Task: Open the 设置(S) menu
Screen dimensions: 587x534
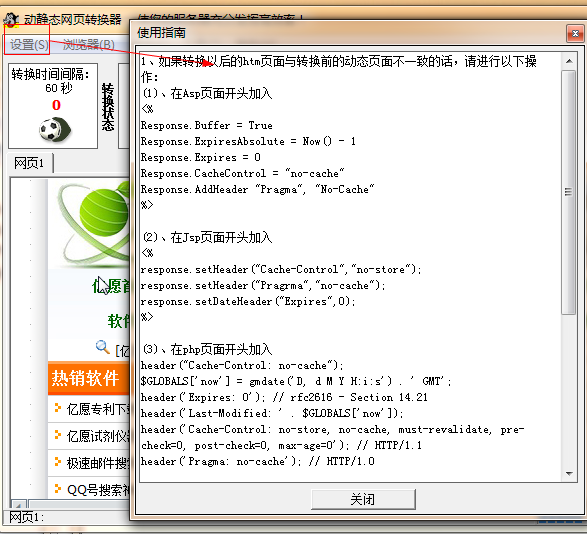Action: [x=29, y=45]
